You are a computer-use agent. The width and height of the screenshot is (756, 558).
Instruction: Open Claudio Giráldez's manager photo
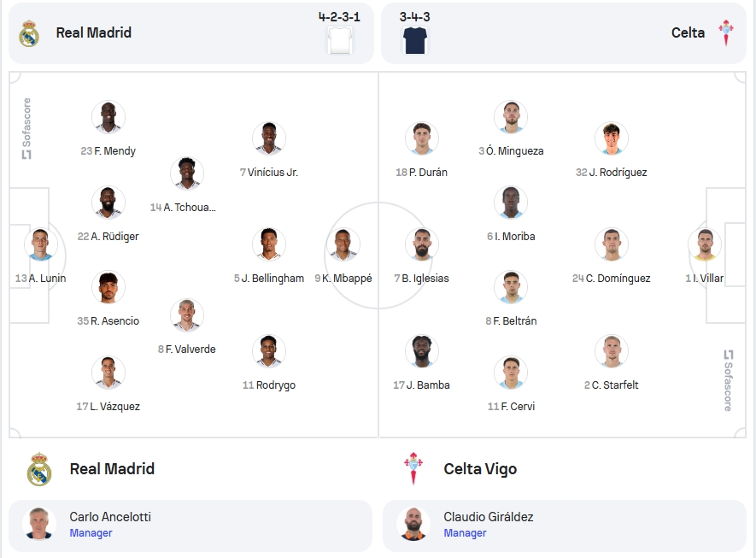coord(413,524)
